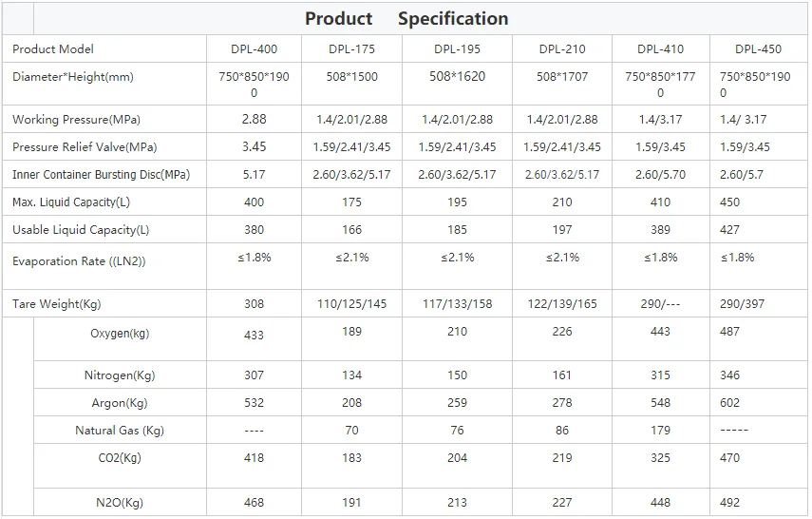Click the DPL-195 column header
812x519 pixels.
457,49
